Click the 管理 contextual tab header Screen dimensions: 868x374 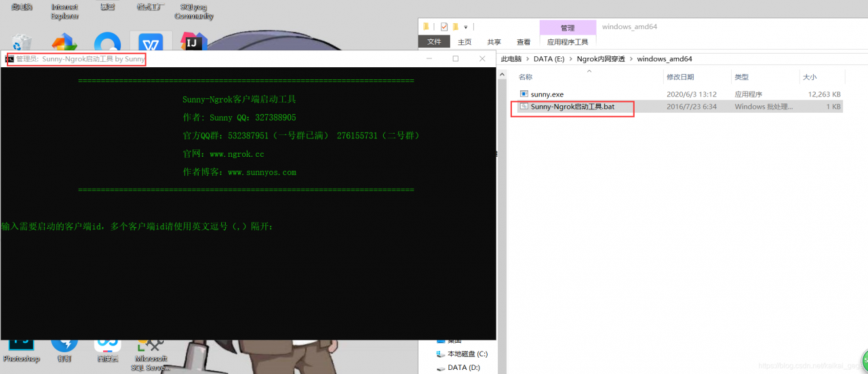568,28
